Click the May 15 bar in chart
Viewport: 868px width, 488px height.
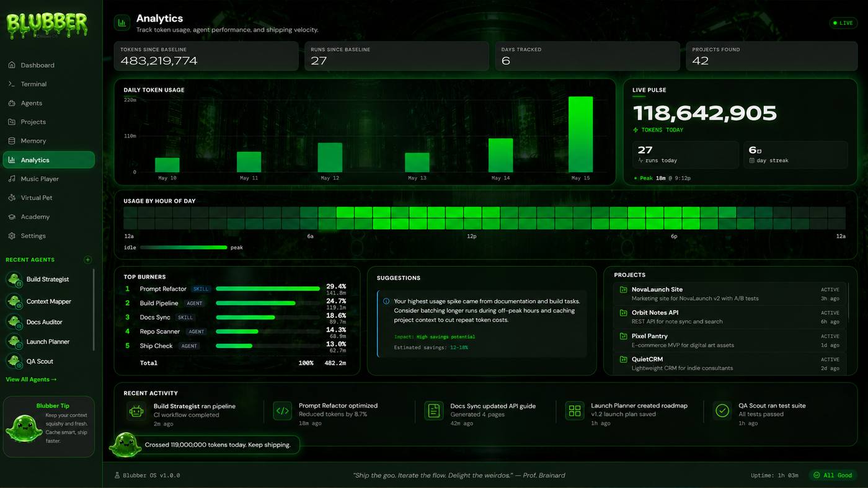tap(580, 135)
